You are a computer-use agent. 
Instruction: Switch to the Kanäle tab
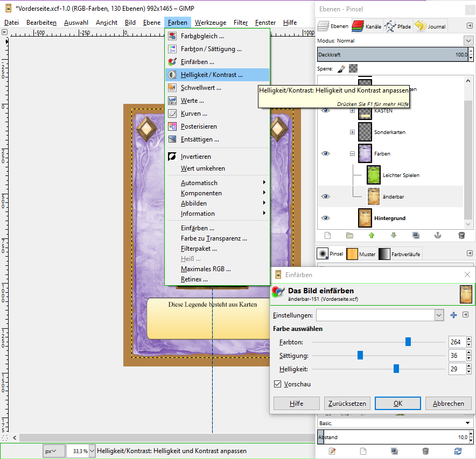[x=367, y=26]
